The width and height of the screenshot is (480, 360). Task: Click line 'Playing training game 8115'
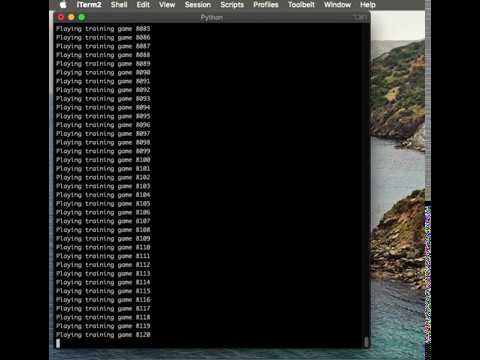coord(103,291)
